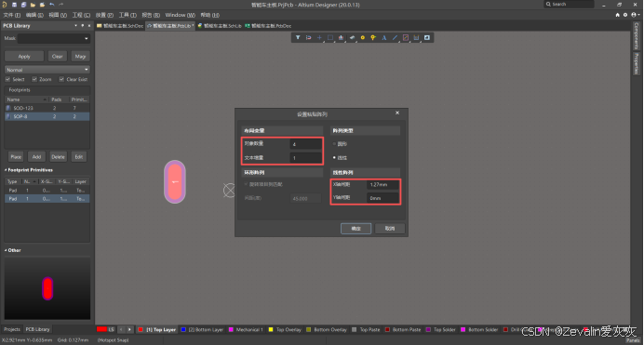Click the Search box at top right
The height and width of the screenshot is (345, 644).
point(569,4)
